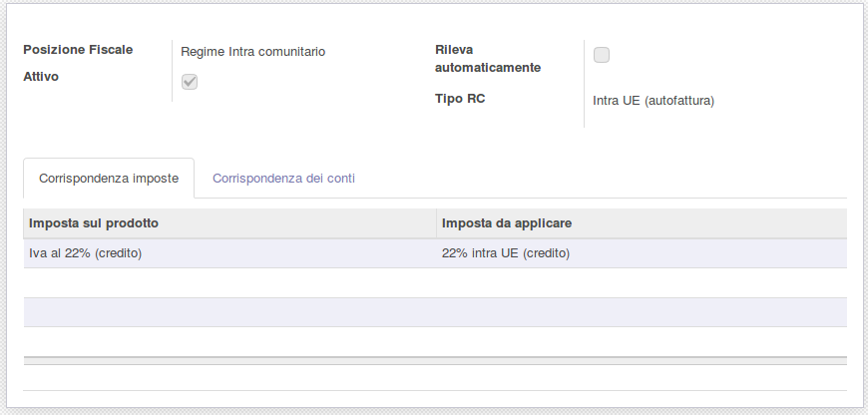
Task: Click the table footer row beneath the double line
Action: tap(435, 377)
